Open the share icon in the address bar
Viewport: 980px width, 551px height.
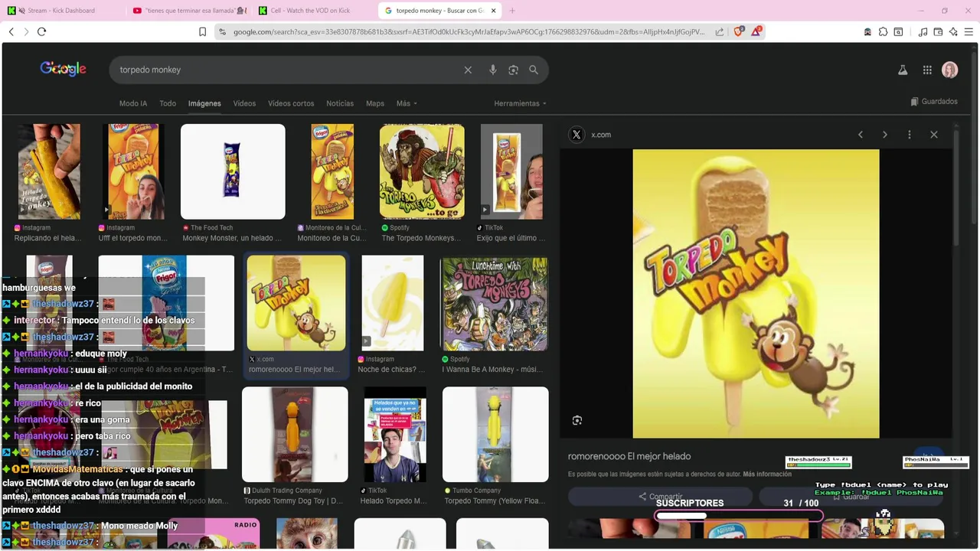pos(720,31)
